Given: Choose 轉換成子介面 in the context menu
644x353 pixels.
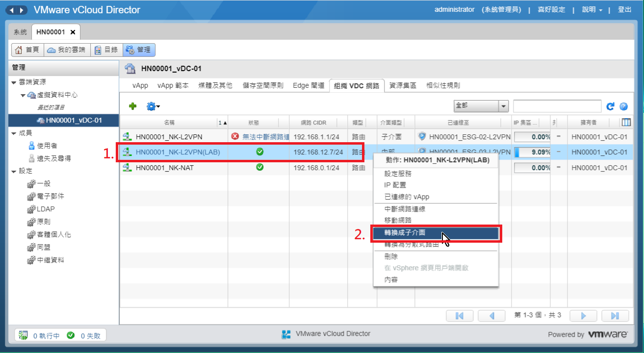Looking at the screenshot, I should pyautogui.click(x=436, y=233).
